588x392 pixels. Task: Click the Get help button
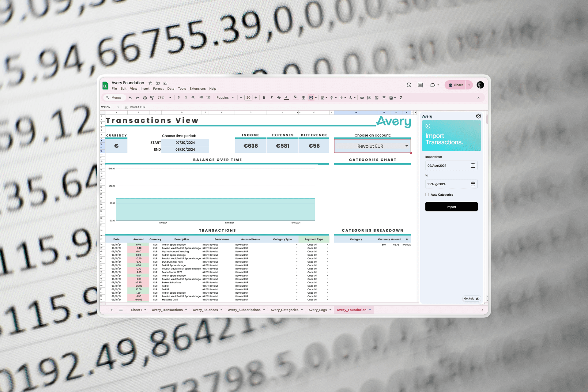tap(472, 299)
